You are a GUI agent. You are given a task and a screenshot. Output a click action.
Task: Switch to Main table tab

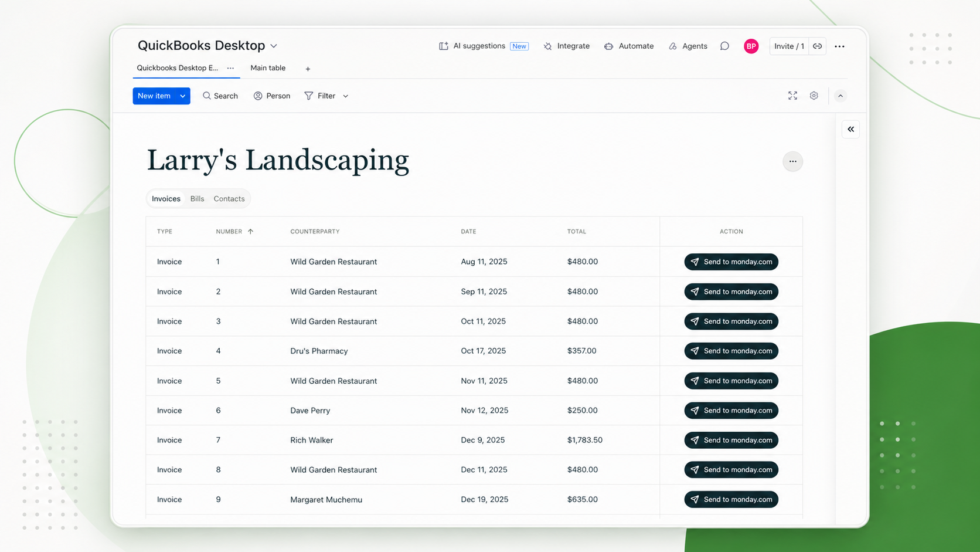click(268, 68)
